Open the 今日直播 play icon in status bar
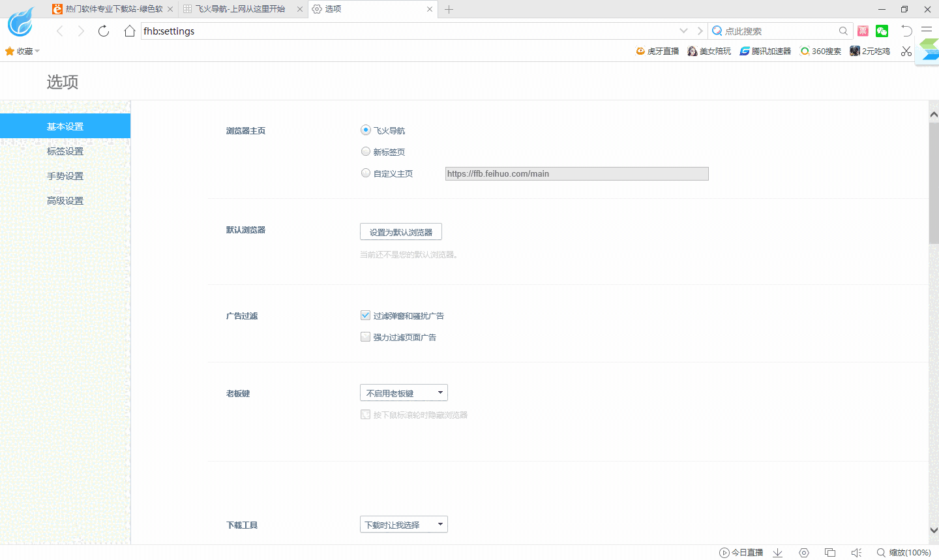 (x=724, y=553)
